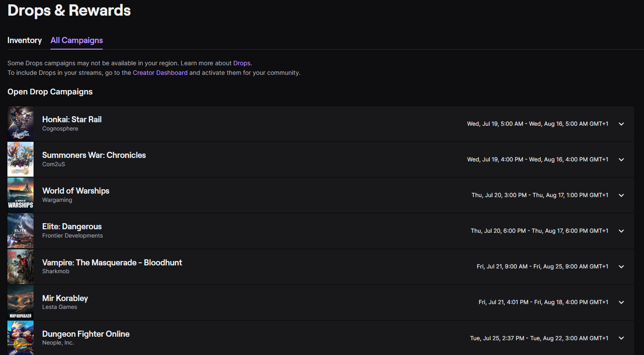Expand the Summoners War: Chronicles campaign
This screenshot has height=355, width=644.
621,160
